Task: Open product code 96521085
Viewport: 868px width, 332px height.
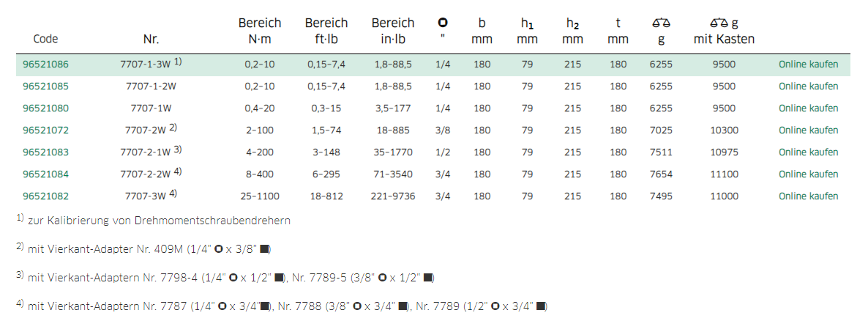Action: click(x=45, y=86)
